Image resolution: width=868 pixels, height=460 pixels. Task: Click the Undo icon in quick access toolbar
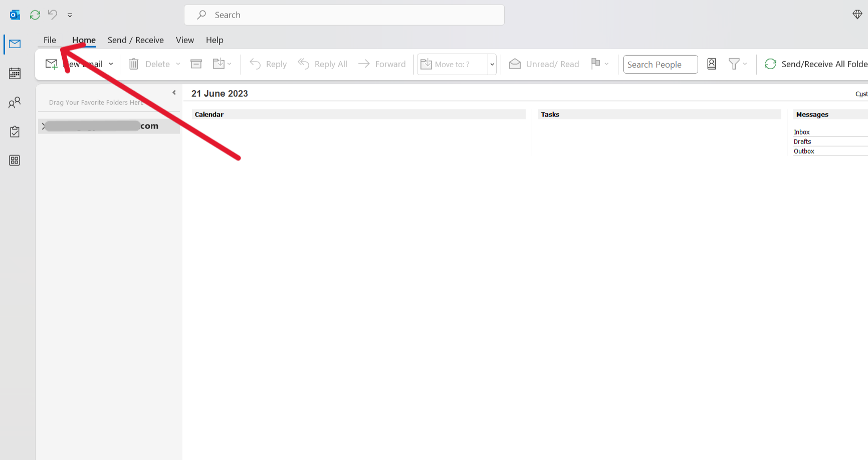click(x=53, y=15)
